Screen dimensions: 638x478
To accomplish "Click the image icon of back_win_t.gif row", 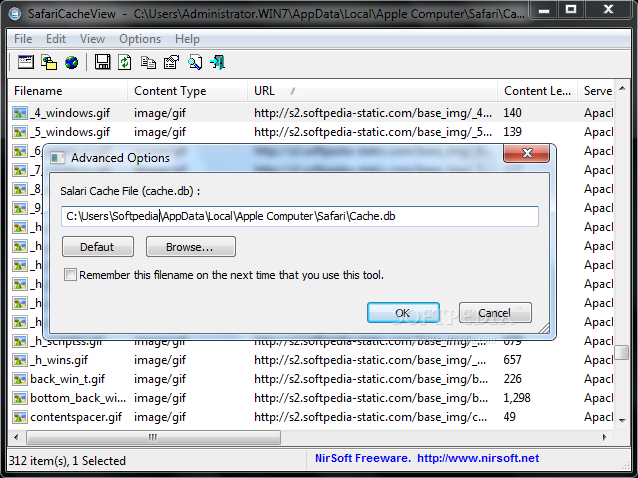I will [20, 379].
